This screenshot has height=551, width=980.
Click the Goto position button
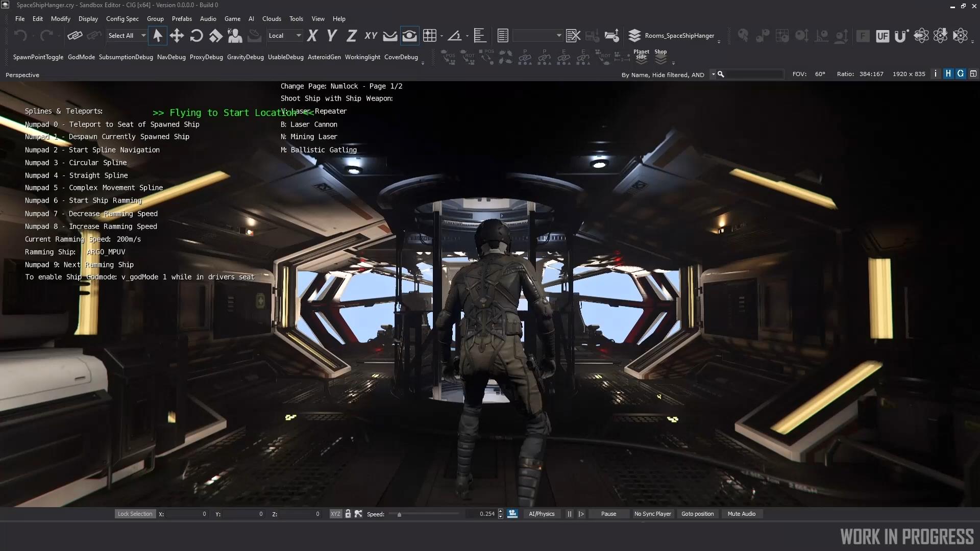point(697,514)
